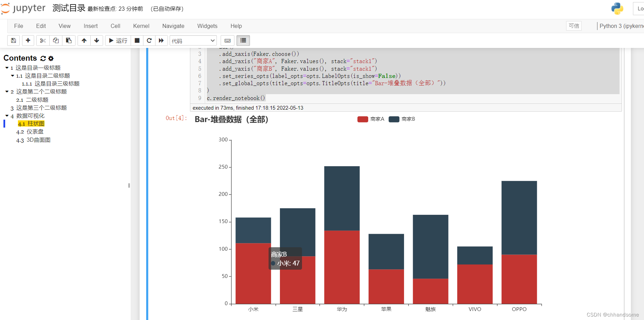Toggle the table of contents icon
644x320 pixels.
[x=243, y=41]
